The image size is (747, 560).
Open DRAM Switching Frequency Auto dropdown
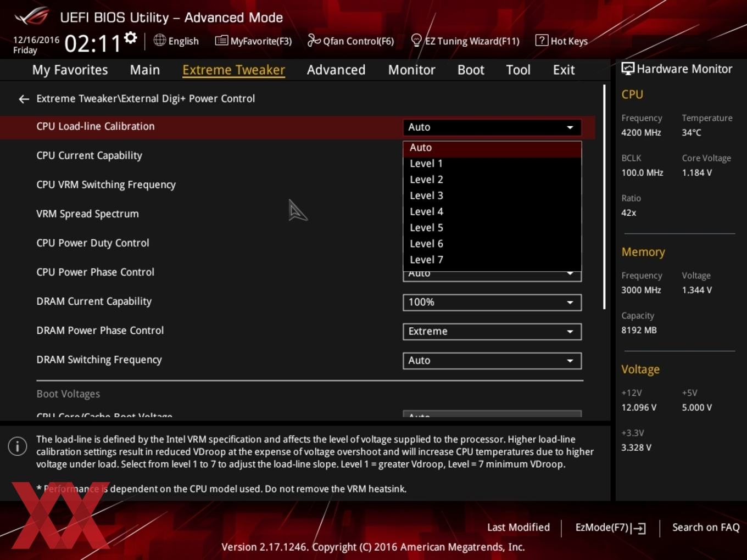pyautogui.click(x=492, y=361)
